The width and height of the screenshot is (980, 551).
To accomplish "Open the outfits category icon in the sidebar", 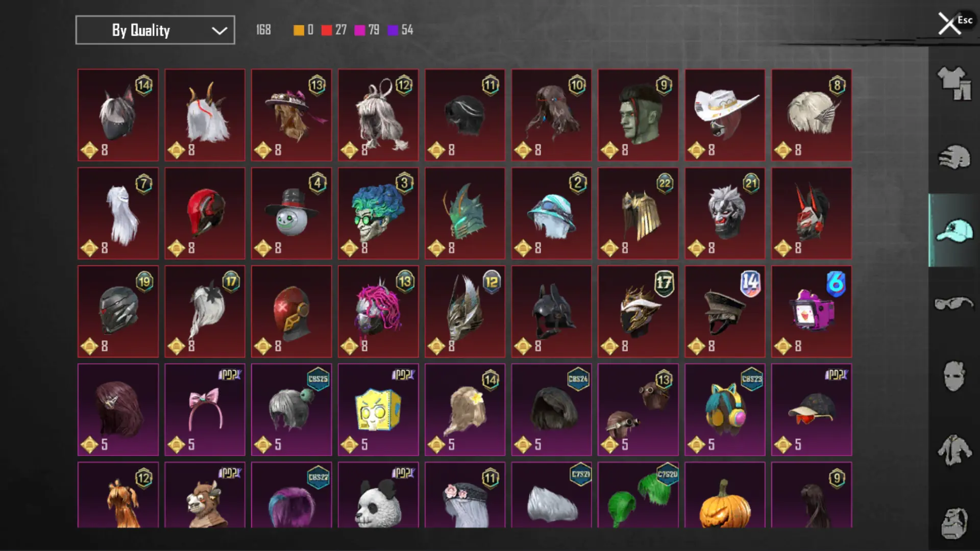I will click(953, 84).
